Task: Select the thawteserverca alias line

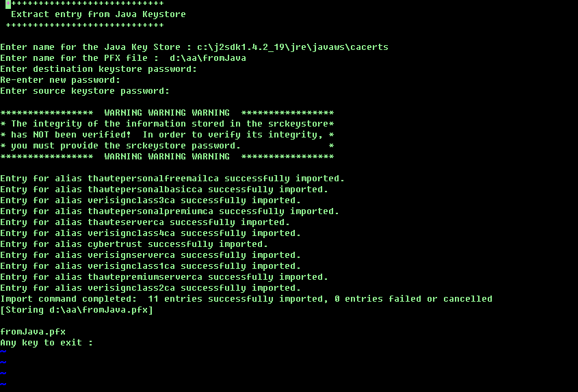Action: click(x=145, y=222)
